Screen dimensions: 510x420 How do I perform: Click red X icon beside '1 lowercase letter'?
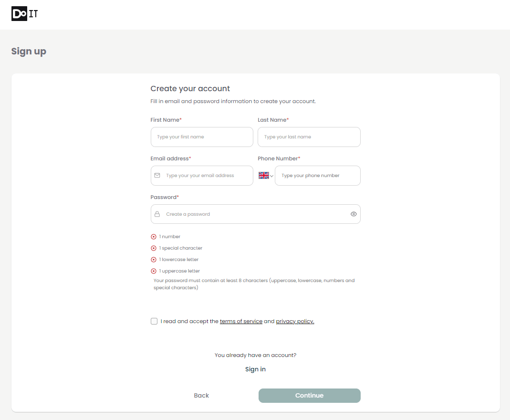[154, 260]
